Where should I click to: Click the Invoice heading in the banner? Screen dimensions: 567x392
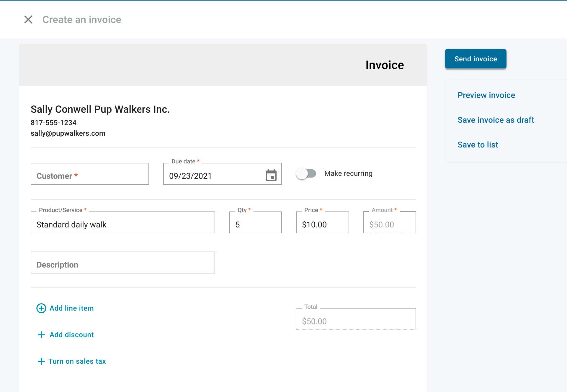[385, 65]
